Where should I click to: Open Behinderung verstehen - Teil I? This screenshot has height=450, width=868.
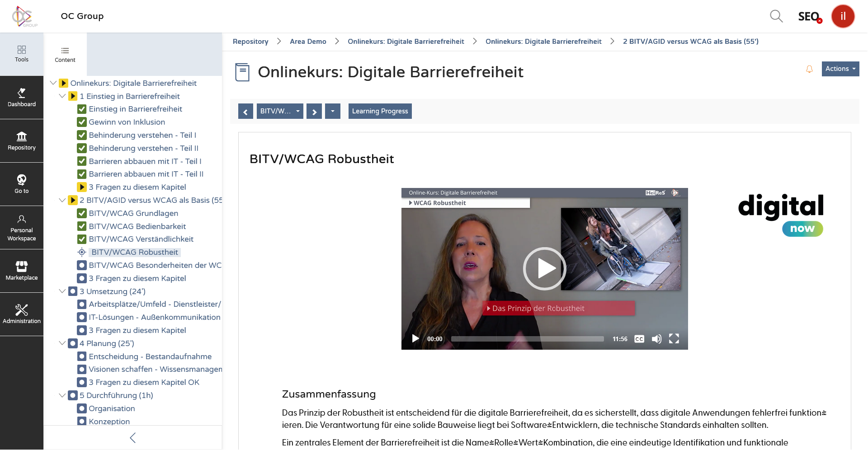click(142, 135)
